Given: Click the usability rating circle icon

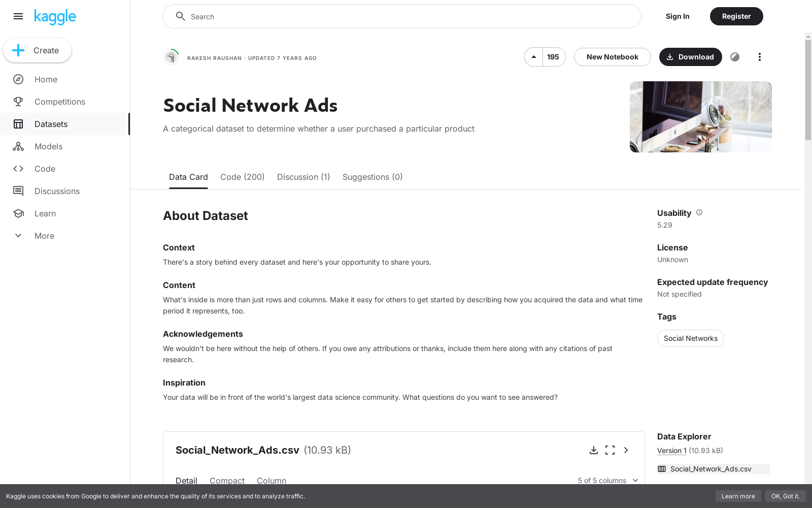Looking at the screenshot, I should [x=735, y=57].
